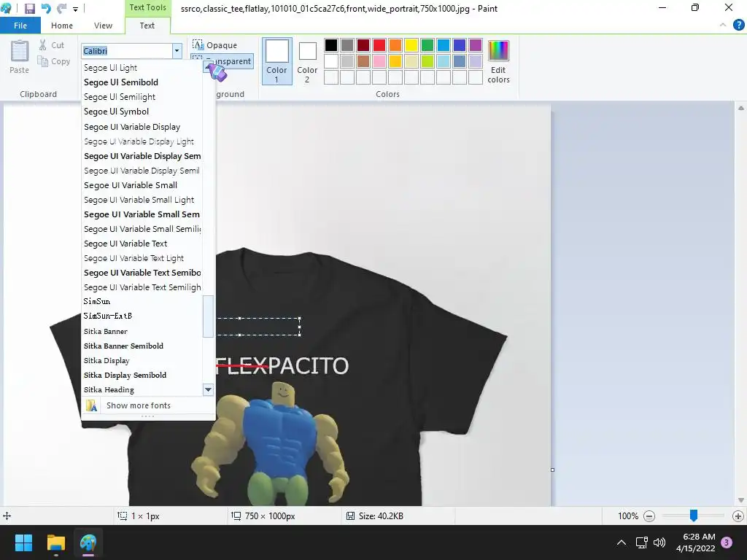Viewport: 747px width, 560px height.
Task: Pick the red color swatch
Action: point(379,45)
